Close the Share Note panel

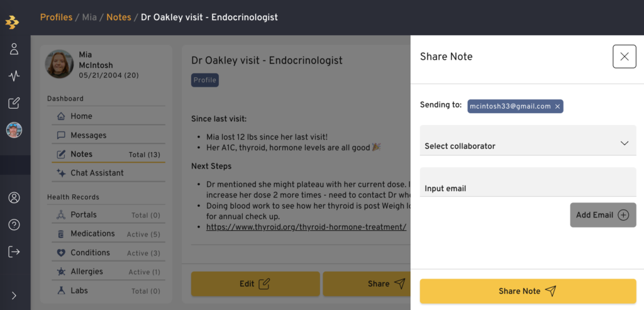(x=625, y=57)
